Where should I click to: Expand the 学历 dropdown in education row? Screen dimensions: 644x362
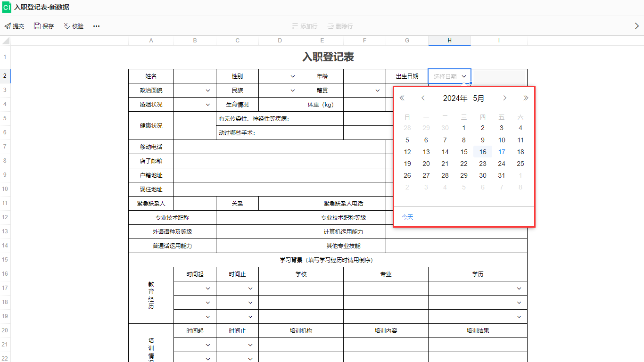pos(519,288)
